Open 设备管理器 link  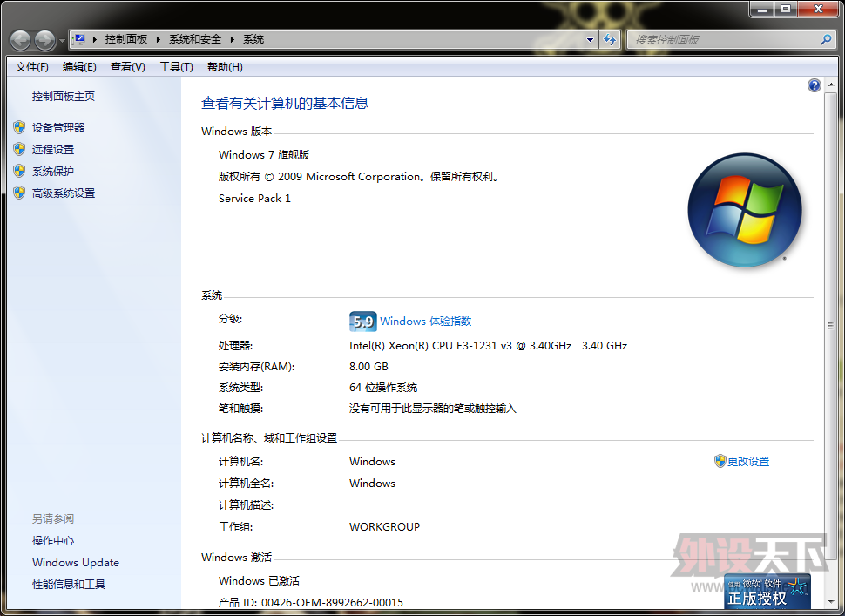pyautogui.click(x=58, y=128)
